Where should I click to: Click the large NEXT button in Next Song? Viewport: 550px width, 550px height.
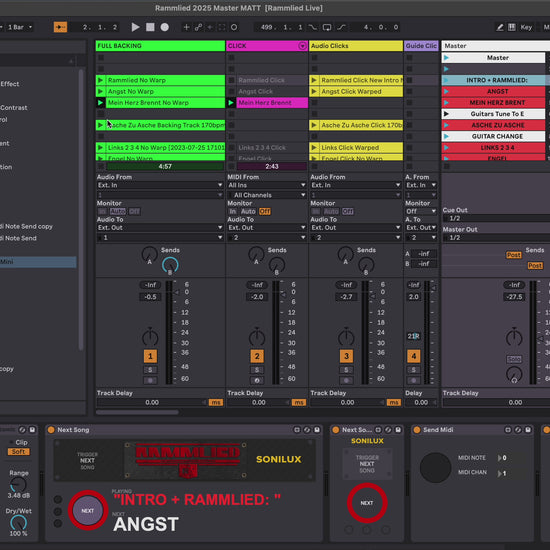pyautogui.click(x=88, y=511)
